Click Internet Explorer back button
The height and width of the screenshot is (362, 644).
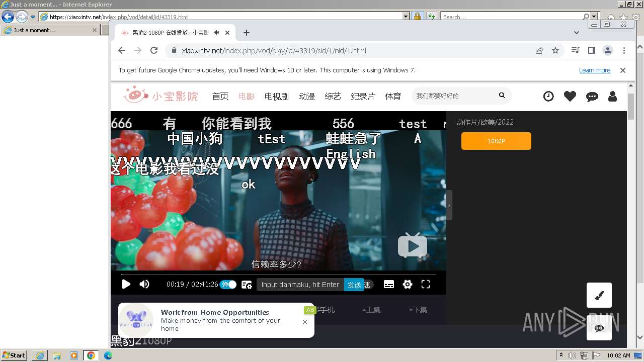(x=8, y=17)
